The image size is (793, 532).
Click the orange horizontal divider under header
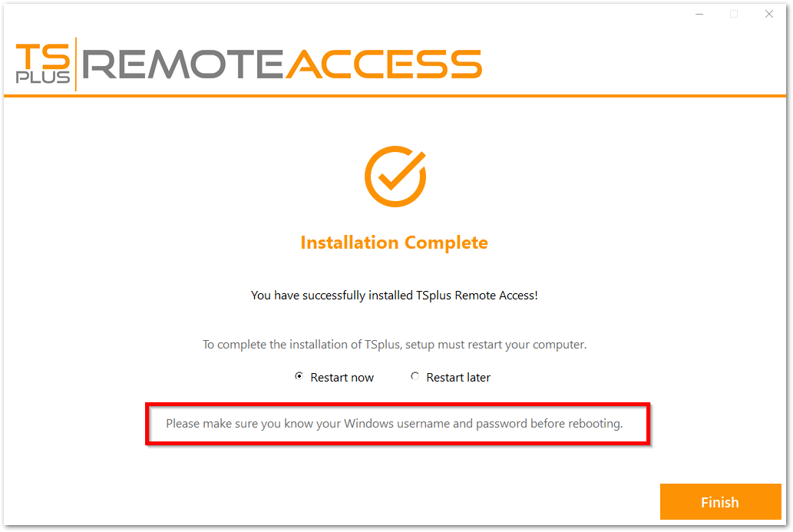[x=396, y=96]
